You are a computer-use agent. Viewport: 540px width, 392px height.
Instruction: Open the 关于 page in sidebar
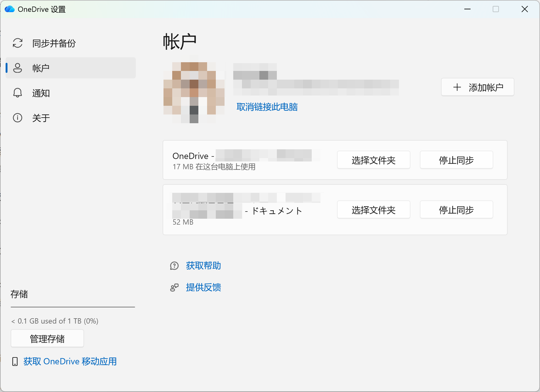tap(71, 118)
